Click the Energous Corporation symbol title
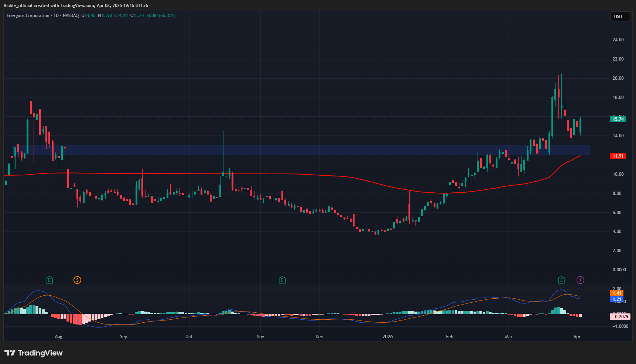 click(28, 16)
